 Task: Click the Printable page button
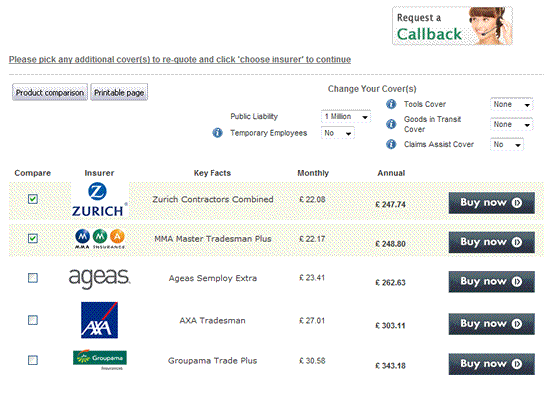[119, 92]
